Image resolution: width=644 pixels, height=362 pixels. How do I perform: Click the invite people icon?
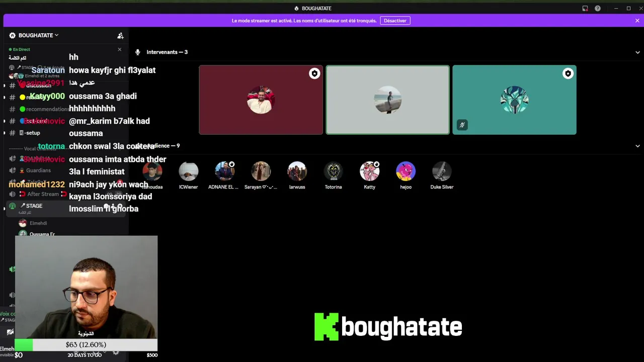[120, 35]
